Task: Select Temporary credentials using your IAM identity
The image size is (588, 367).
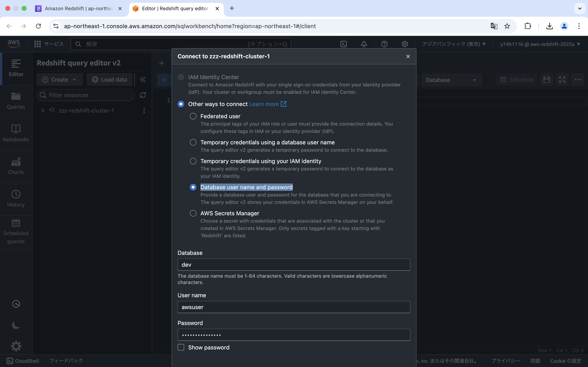Action: coord(193,161)
